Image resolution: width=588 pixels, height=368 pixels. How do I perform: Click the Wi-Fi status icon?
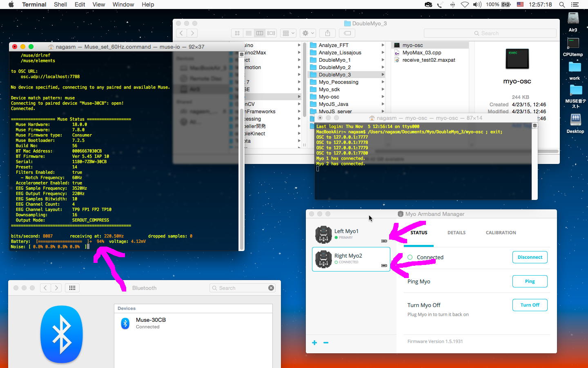(465, 4)
